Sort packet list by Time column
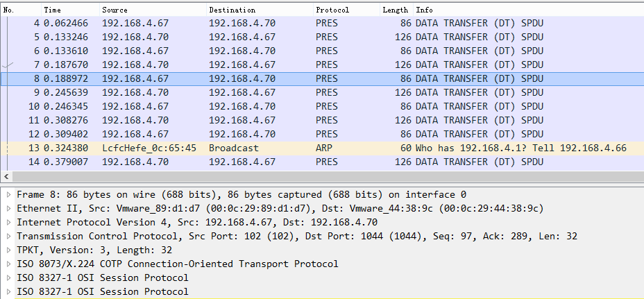644x299 pixels. [x=52, y=10]
